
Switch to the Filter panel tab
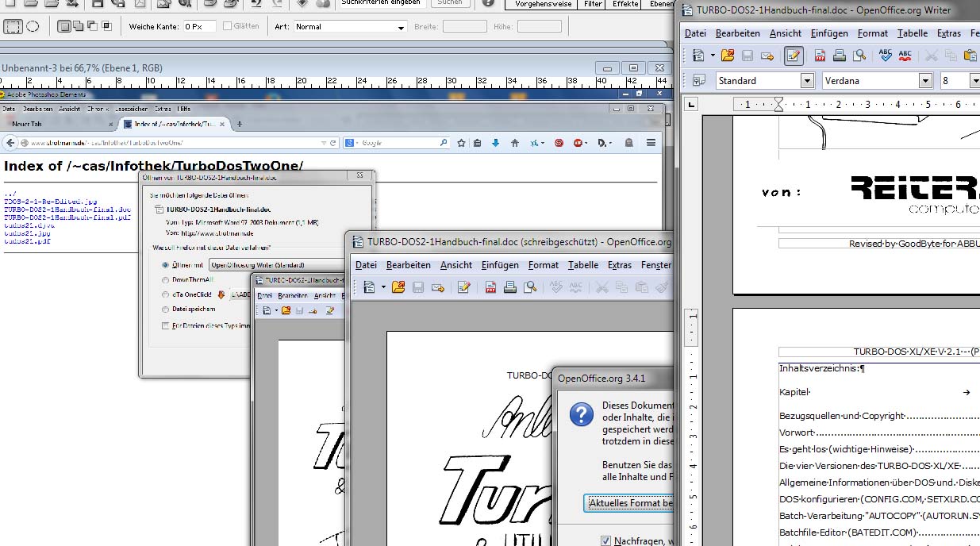(593, 4)
